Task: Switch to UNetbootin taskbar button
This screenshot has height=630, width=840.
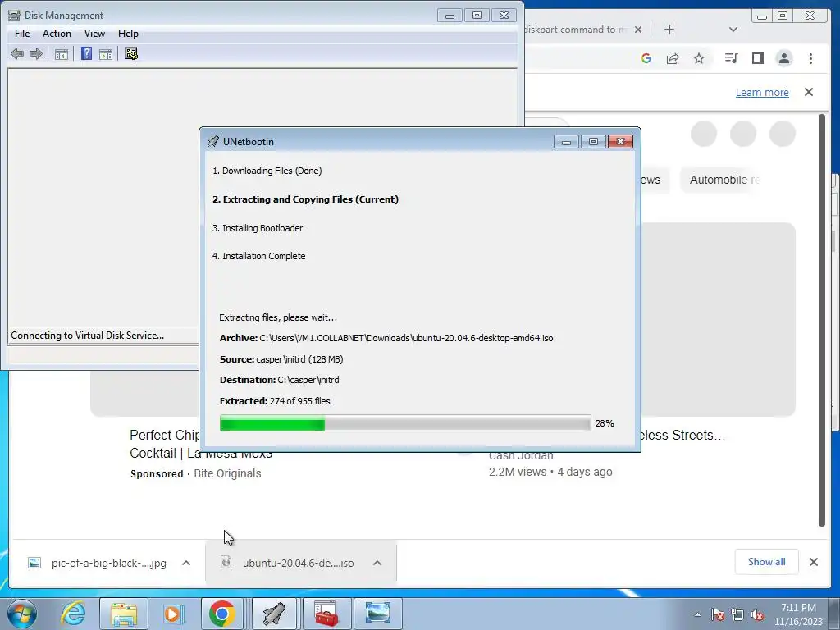Action: click(274, 614)
